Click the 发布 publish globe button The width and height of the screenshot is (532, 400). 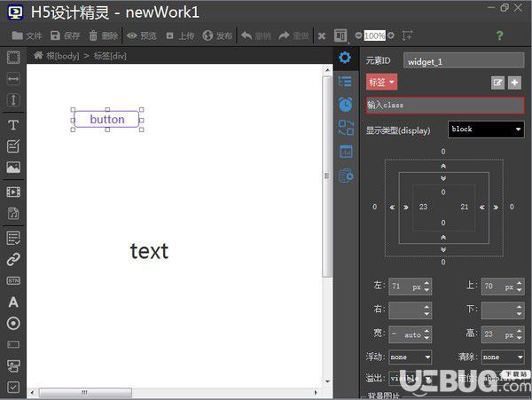pyautogui.click(x=217, y=35)
